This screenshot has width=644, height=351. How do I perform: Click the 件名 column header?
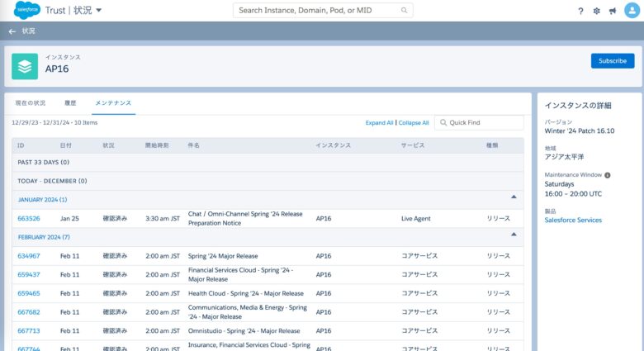[193, 145]
